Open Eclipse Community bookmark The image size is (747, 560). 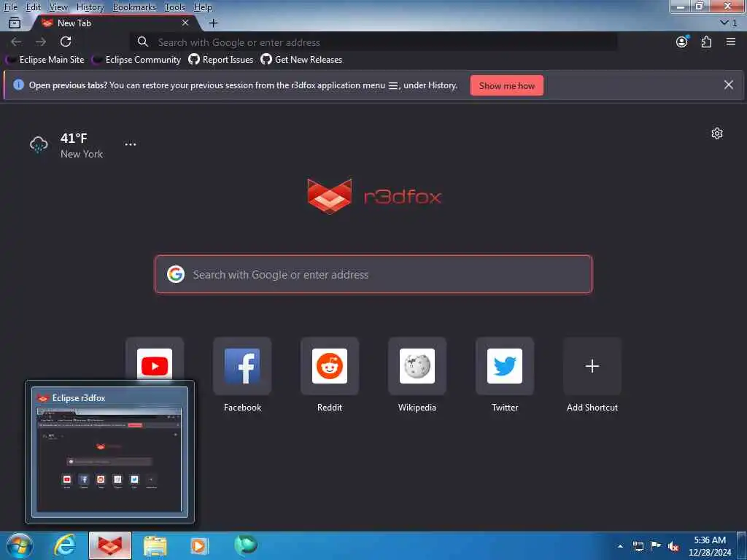[x=136, y=60]
